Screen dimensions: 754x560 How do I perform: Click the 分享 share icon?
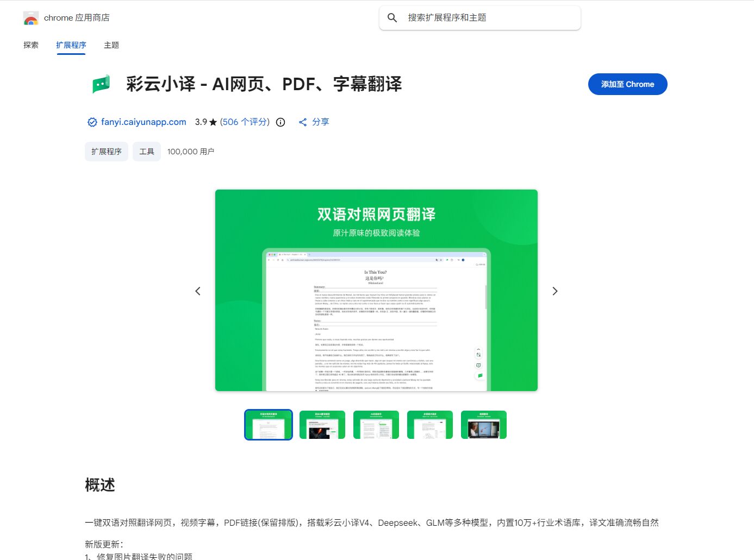303,122
